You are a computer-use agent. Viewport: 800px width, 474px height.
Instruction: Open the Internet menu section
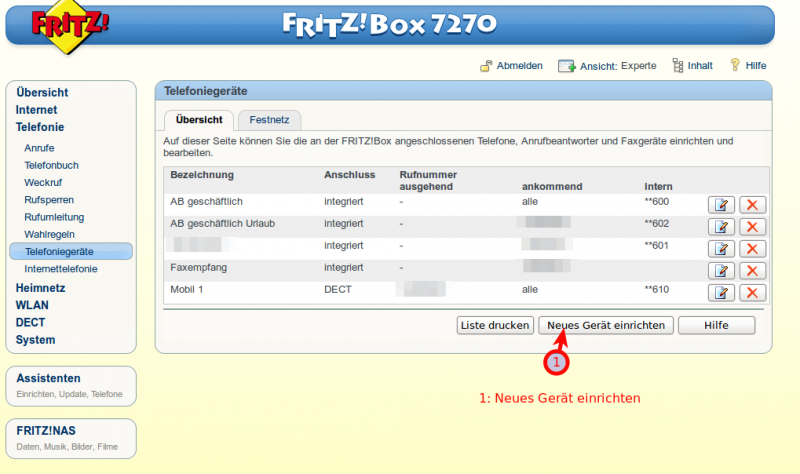36,110
